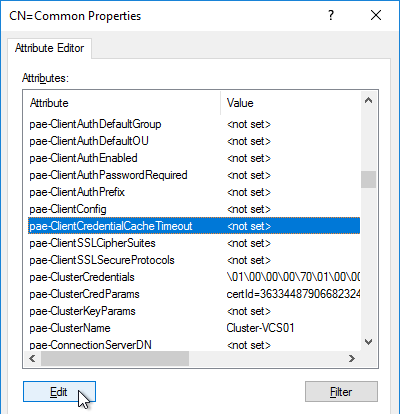
Task: Click the horizontal scrollbar thumb
Action: pyautogui.click(x=115, y=359)
